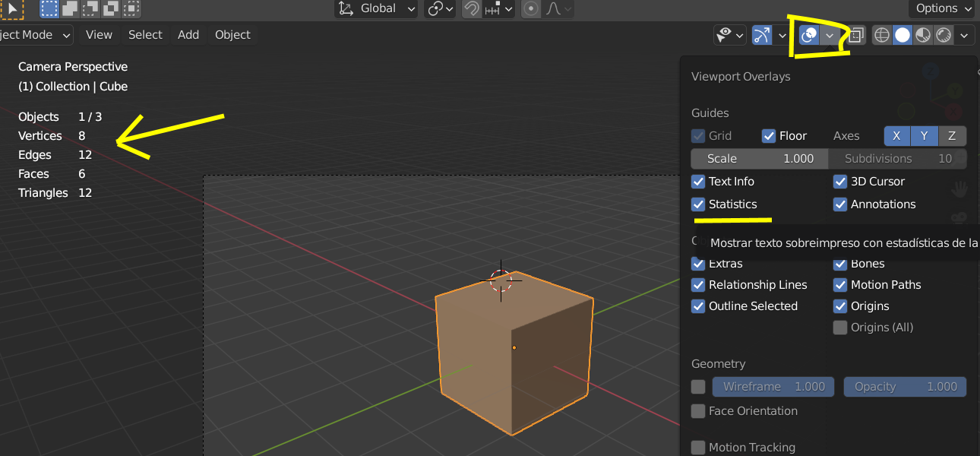Open the viewport shading options dropdown
The height and width of the screenshot is (456, 980).
(x=963, y=35)
